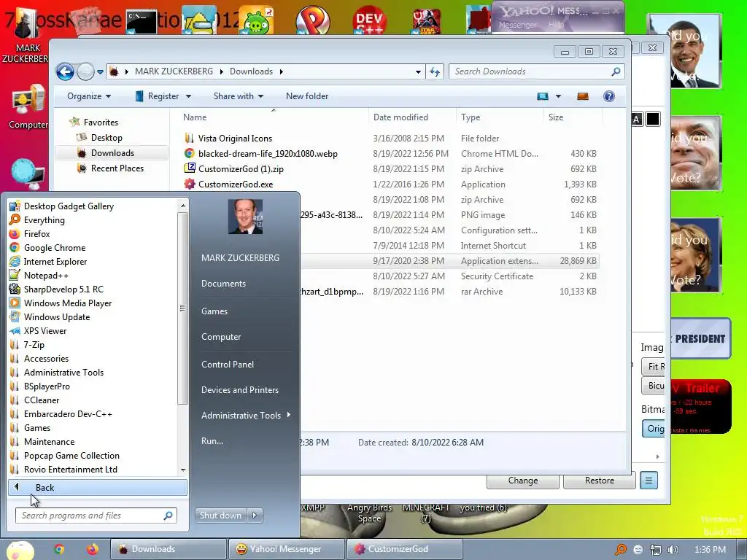Click the Everything magnifier tray icon
This screenshot has width=747, height=560.
[620, 550]
